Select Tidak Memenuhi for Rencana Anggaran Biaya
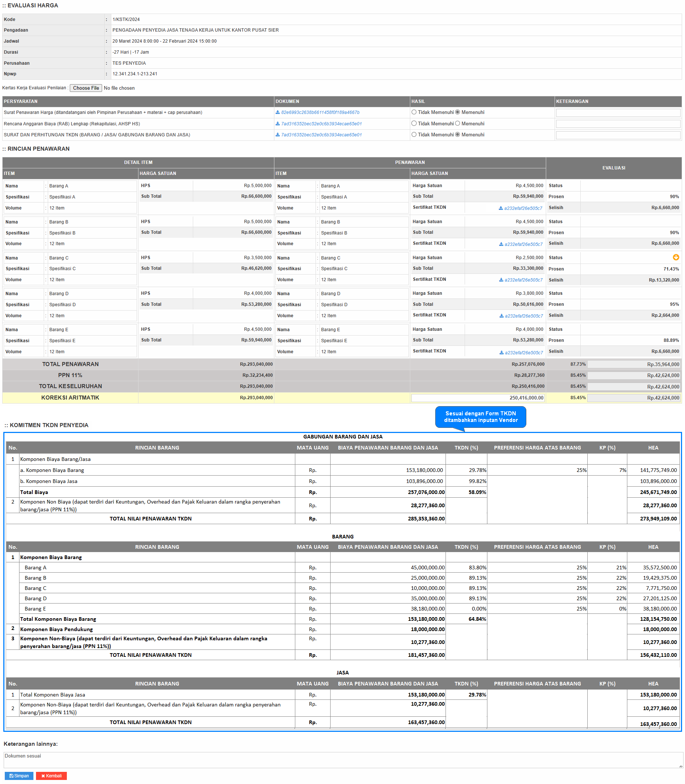Image resolution: width=685 pixels, height=784 pixels. tap(414, 123)
